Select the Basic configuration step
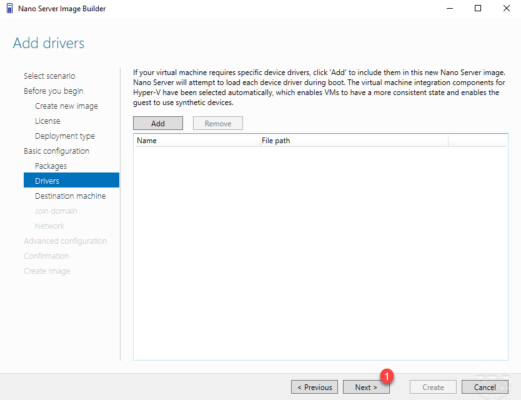The image size is (521, 400). tap(56, 151)
